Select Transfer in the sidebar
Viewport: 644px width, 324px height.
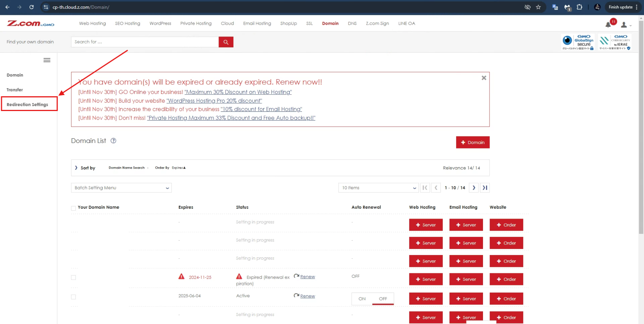[x=15, y=90]
